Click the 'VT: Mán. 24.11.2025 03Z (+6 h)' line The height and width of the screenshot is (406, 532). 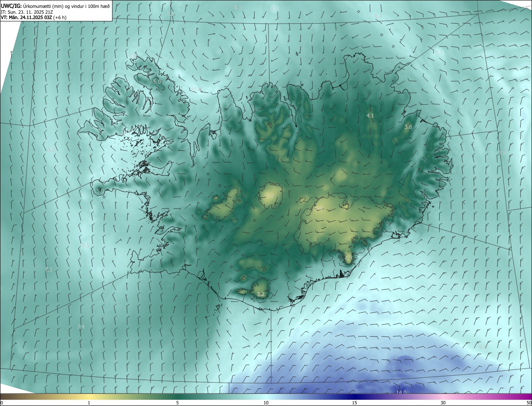(x=34, y=18)
